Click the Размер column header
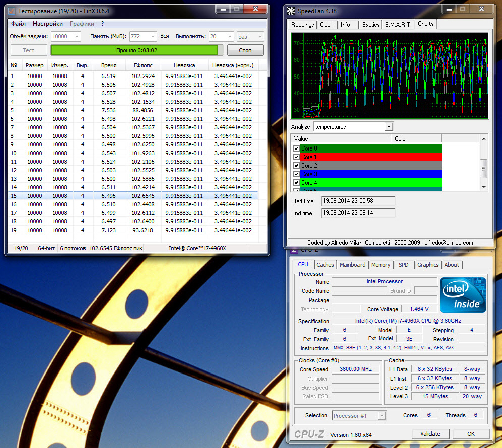 coord(35,65)
